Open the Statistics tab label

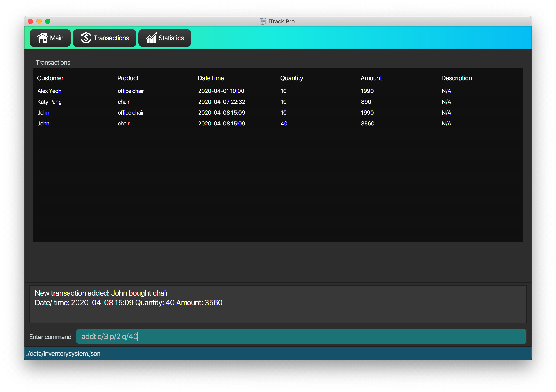click(171, 38)
